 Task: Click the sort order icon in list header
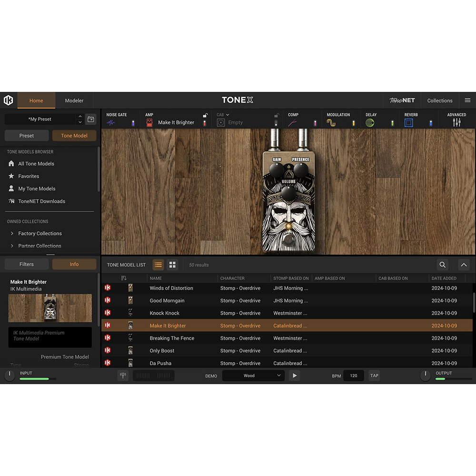click(x=124, y=278)
